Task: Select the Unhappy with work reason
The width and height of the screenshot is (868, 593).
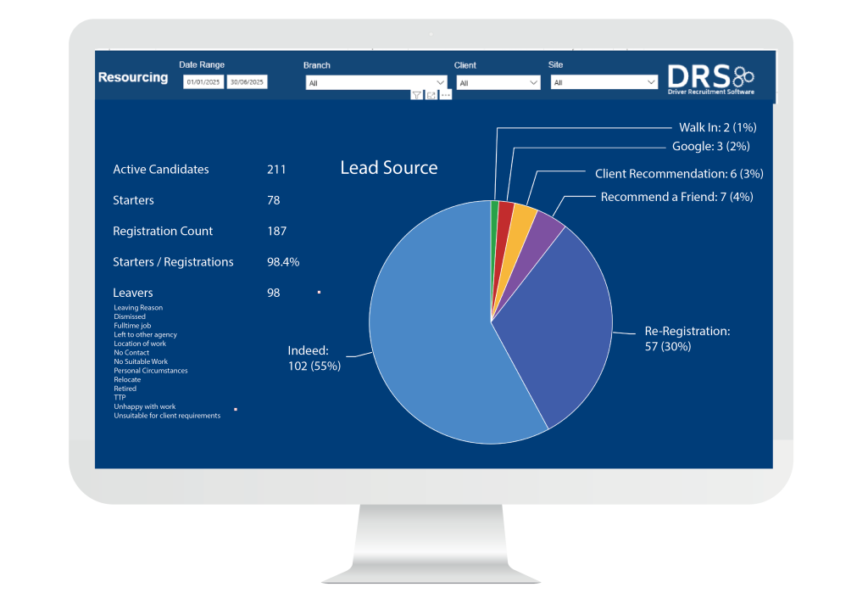Action: click(144, 406)
